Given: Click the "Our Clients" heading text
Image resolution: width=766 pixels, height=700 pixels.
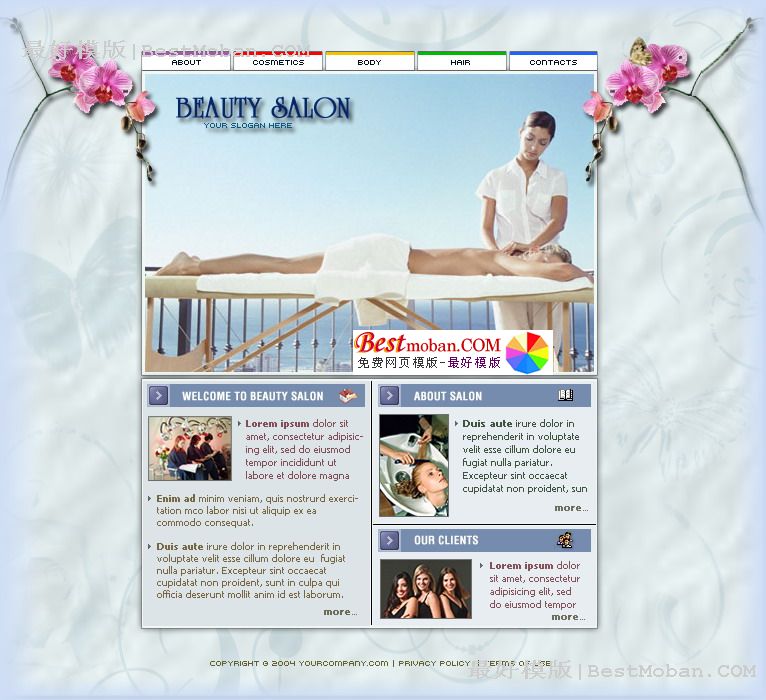Looking at the screenshot, I should [447, 540].
